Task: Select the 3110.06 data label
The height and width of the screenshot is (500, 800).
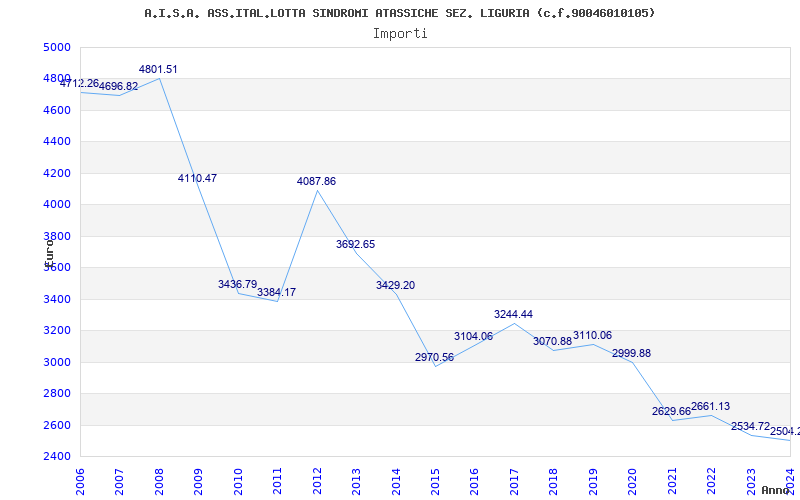Action: pyautogui.click(x=592, y=335)
